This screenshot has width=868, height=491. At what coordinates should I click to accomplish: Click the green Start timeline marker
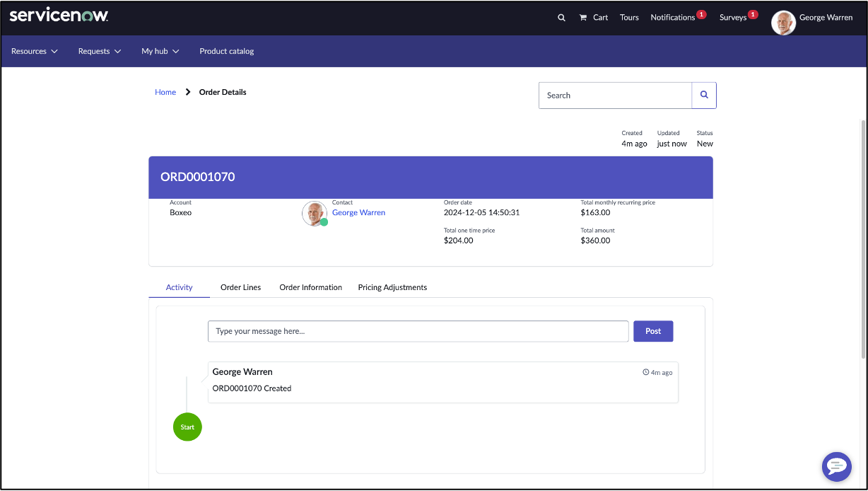[187, 427]
